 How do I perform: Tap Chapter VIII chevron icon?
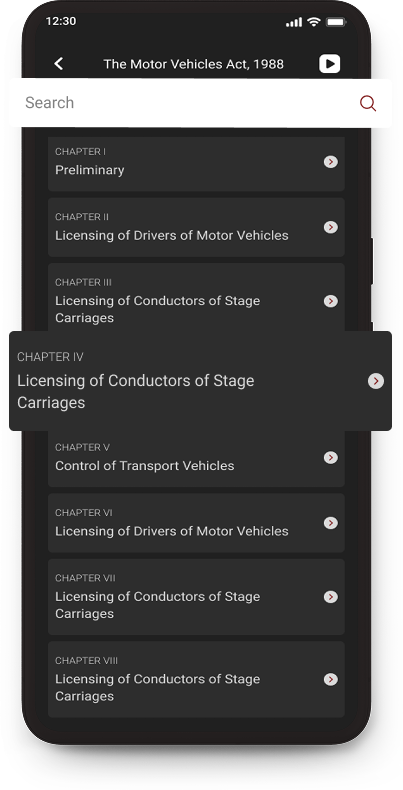330,680
